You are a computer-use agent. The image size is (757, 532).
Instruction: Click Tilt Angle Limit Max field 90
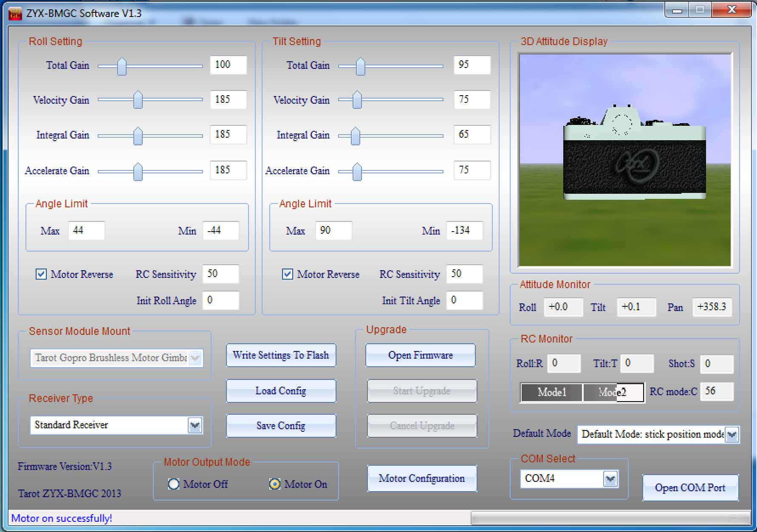[x=334, y=231]
